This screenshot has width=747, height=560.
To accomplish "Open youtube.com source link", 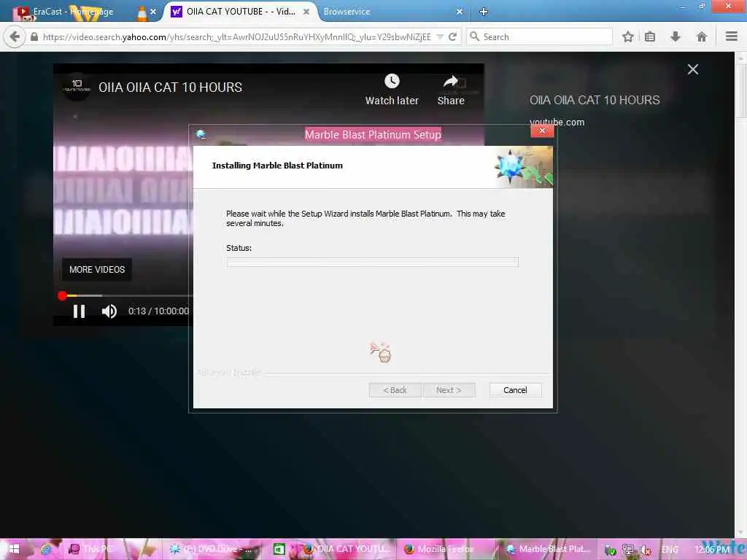I will click(x=557, y=122).
